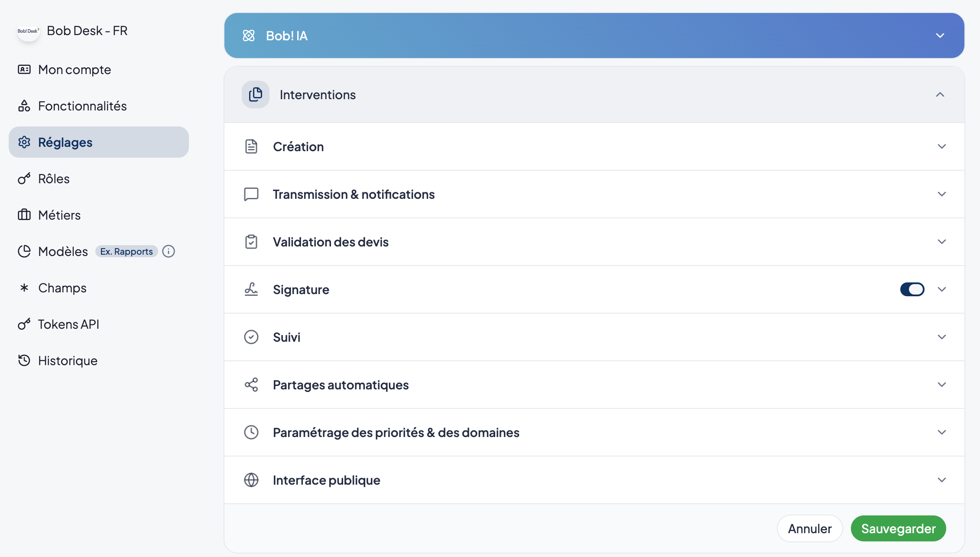
Task: Click the Transmission & notifications label
Action: tap(354, 194)
